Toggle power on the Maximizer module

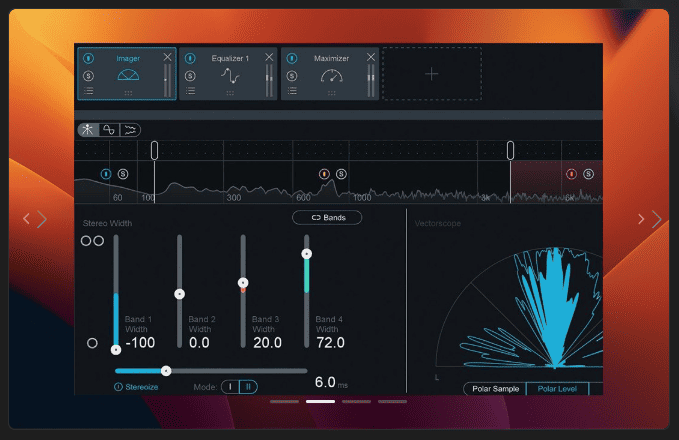[292, 58]
